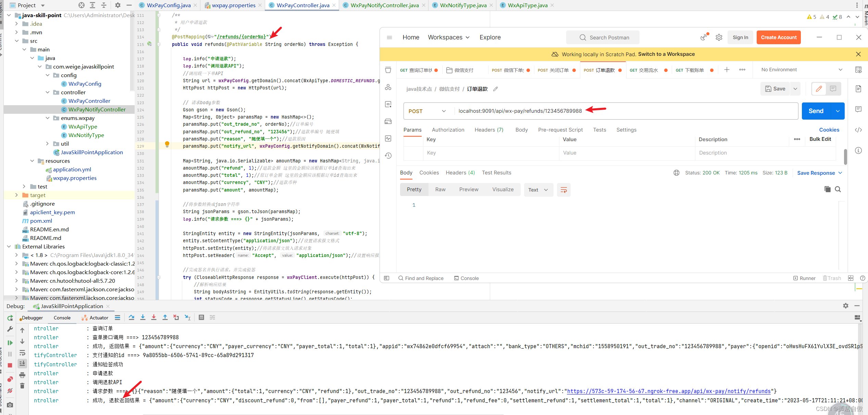Open documentation icon in Postman right sidebar
This screenshot has height=415, width=868.
pos(858,89)
